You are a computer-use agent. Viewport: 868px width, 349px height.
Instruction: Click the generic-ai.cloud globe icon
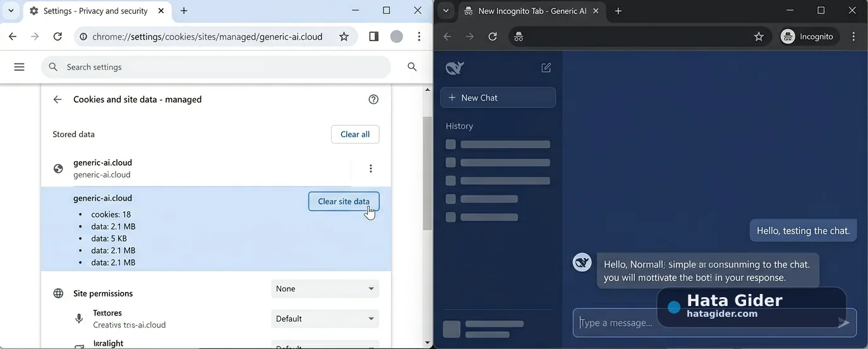tap(58, 168)
